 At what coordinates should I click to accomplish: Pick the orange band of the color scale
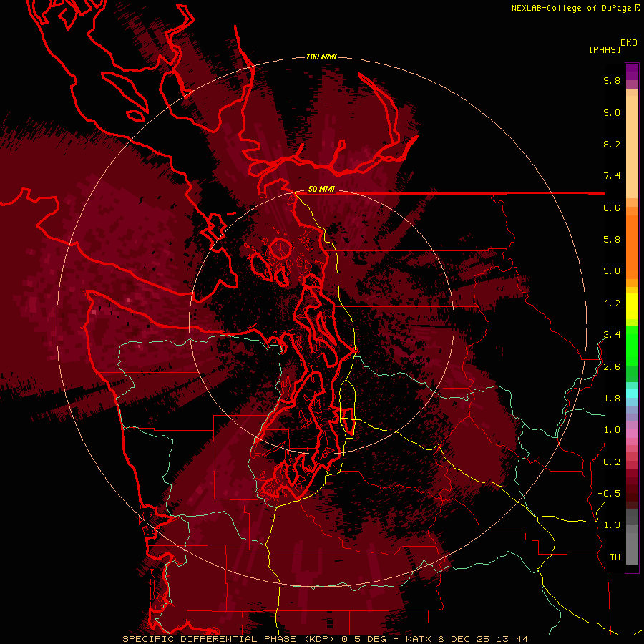pyautogui.click(x=632, y=246)
